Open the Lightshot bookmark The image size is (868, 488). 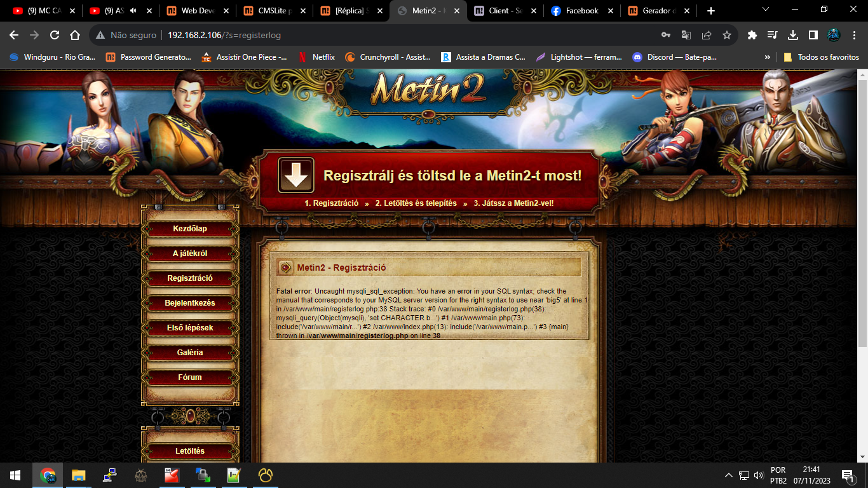[580, 57]
